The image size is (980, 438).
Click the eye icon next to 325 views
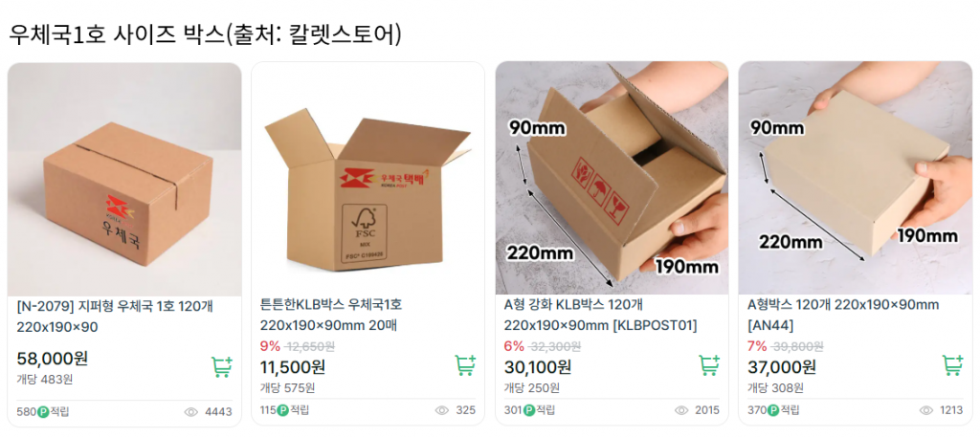pyautogui.click(x=442, y=410)
